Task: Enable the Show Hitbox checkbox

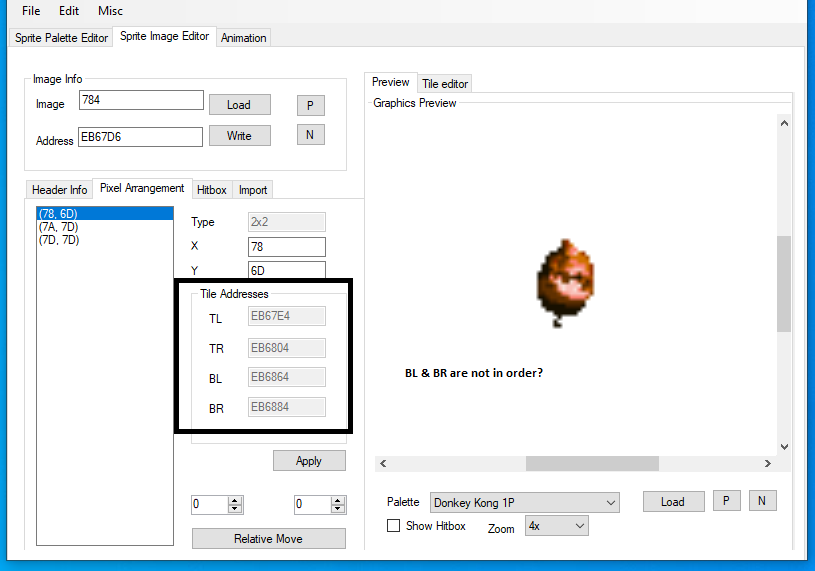Action: pyautogui.click(x=394, y=526)
